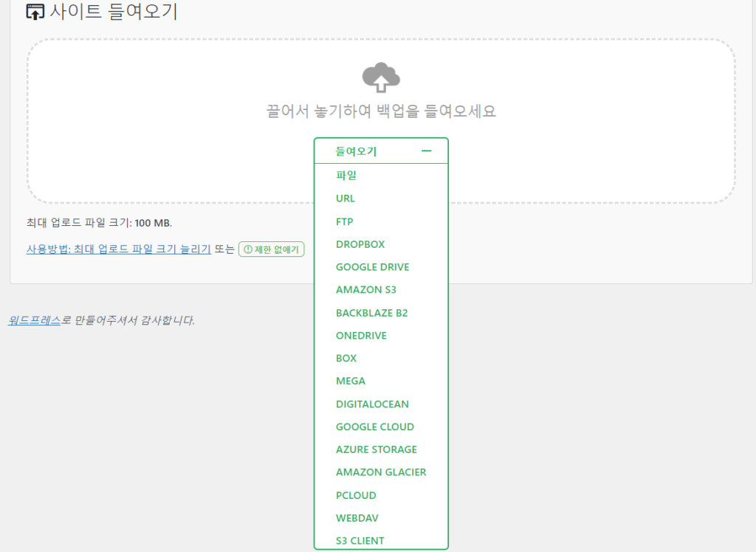Screen dimensions: 756x552
Task: Click the 들여오기 dropdown header
Action: click(x=381, y=151)
